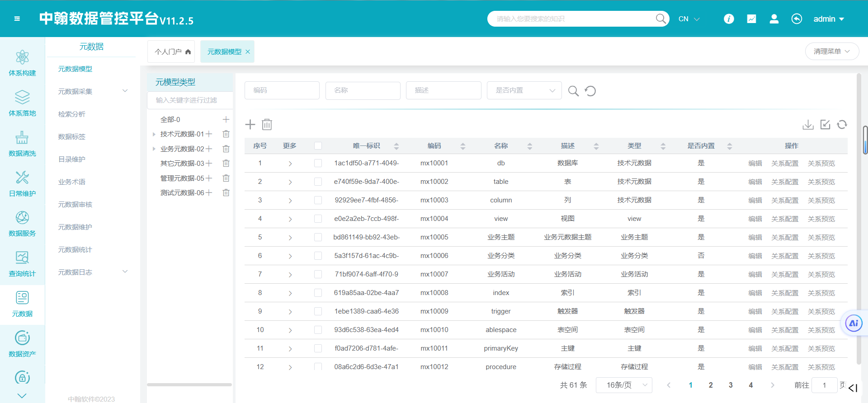Reset filters with the refresh icon
This screenshot has width=868, height=403.
click(590, 91)
